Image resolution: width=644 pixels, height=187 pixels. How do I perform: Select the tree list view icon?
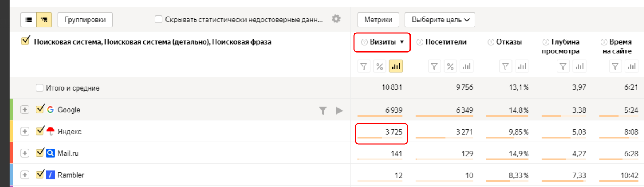44,20
